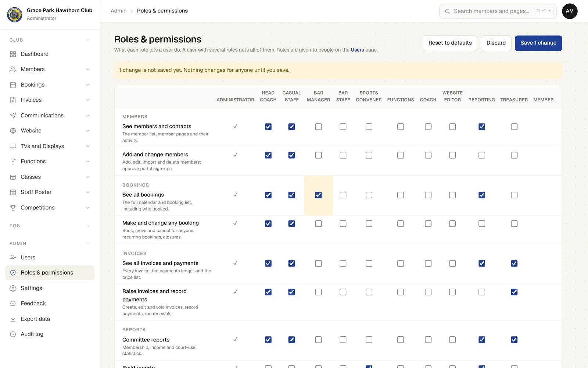Click Reset to defaults button

point(450,43)
